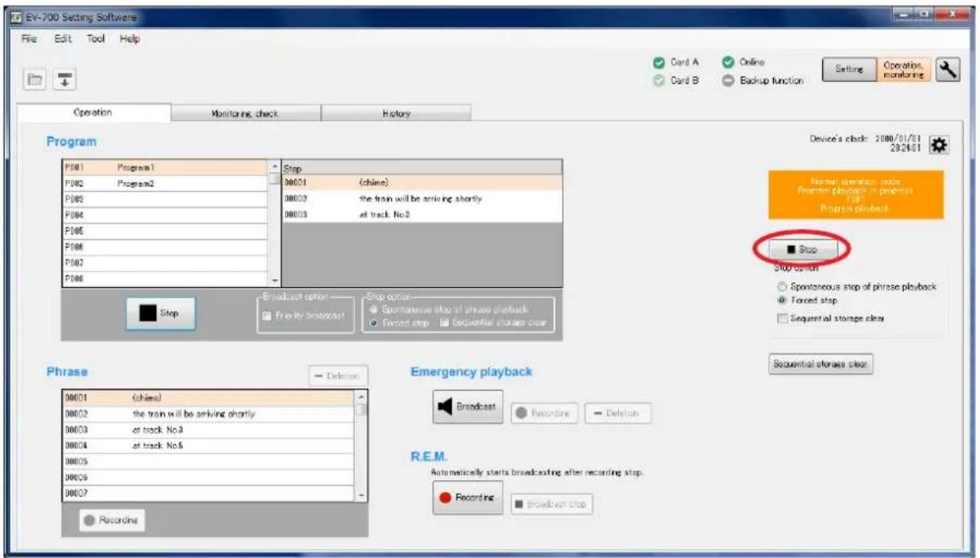Open the Edit menu
Screen dimensions: 980x558
coord(62,38)
